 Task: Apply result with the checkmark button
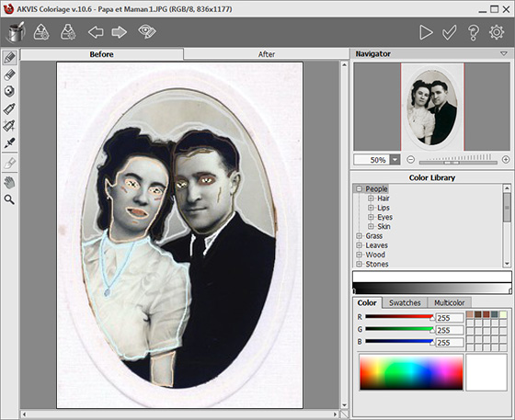449,32
